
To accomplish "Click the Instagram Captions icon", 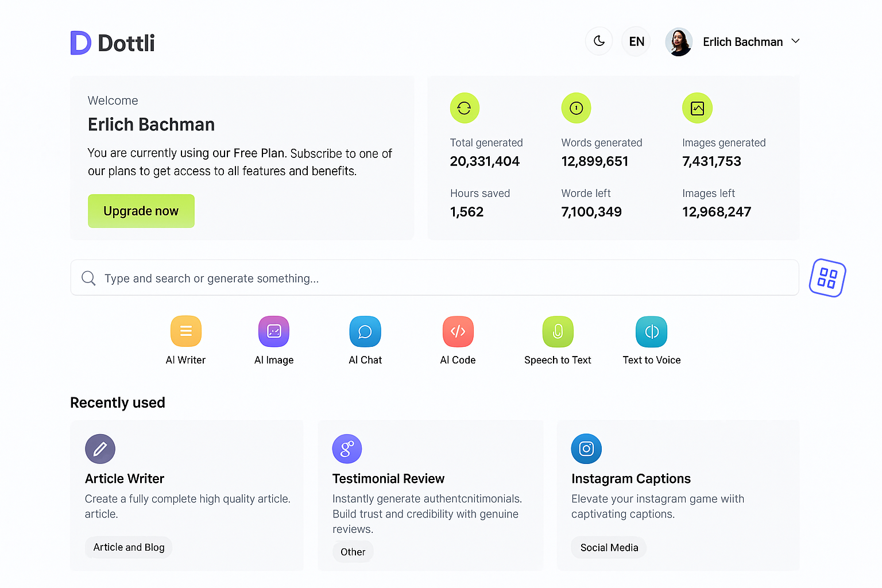I will click(x=586, y=448).
